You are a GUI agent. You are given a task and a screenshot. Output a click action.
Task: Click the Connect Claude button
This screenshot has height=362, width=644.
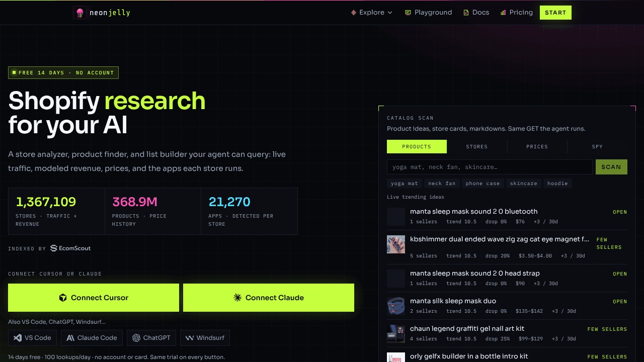[x=269, y=298]
